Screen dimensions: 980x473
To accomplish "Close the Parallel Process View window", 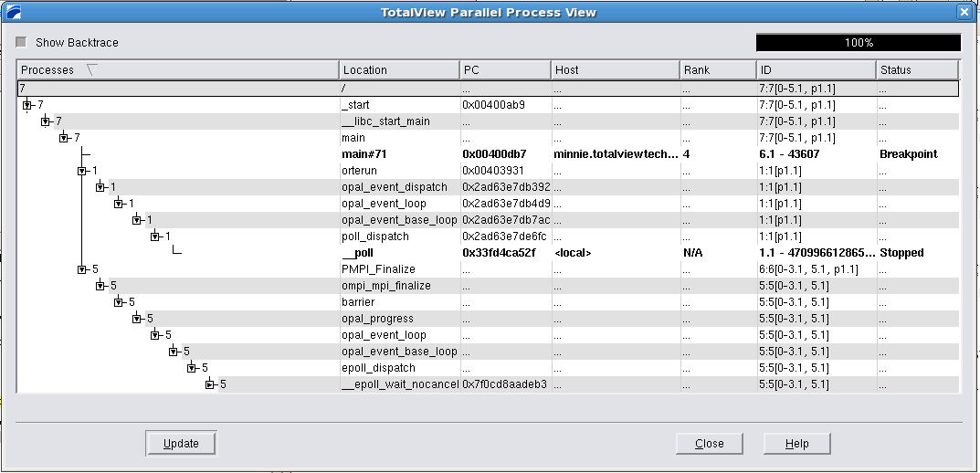I will pos(964,12).
